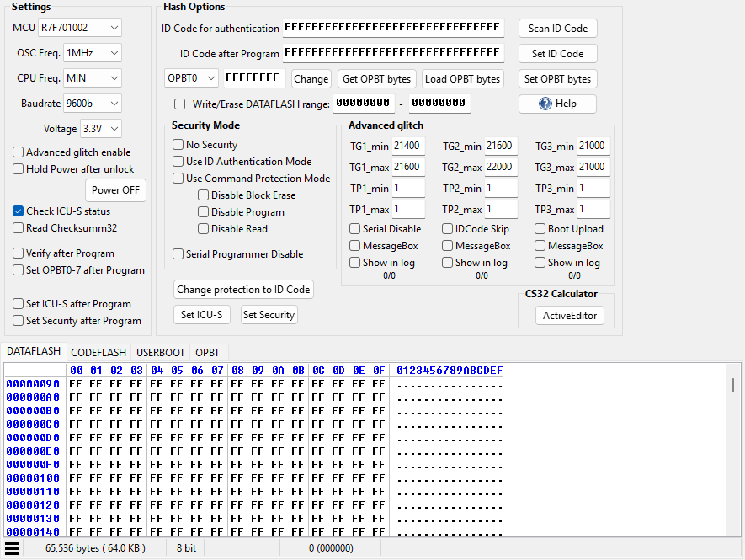Click the hamburger menu icon in status bar
The height and width of the screenshot is (560, 745).
click(x=13, y=548)
